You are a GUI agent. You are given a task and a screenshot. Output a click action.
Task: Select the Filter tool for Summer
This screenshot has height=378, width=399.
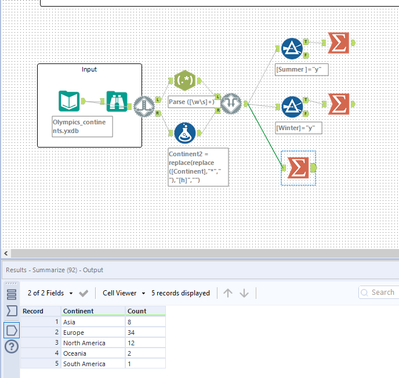(292, 49)
